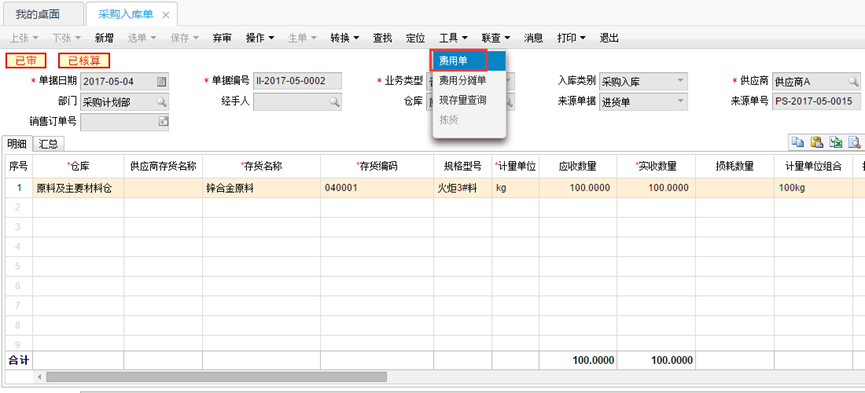The width and height of the screenshot is (865, 393).
Task: Choose 现存量查询 from the menu
Action: coord(468,100)
